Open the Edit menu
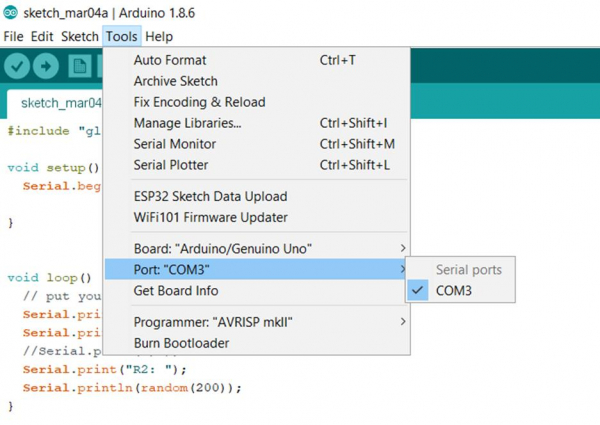Screen dimensions: 600x425 tap(42, 36)
